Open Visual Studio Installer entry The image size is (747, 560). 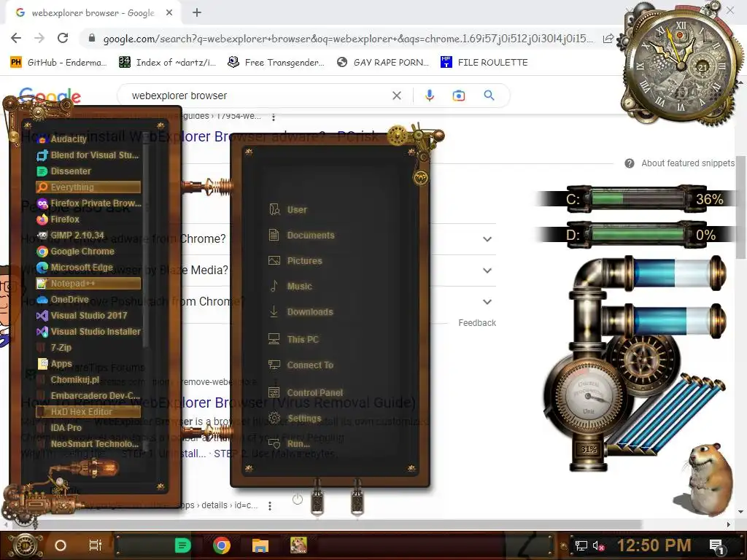(88, 332)
